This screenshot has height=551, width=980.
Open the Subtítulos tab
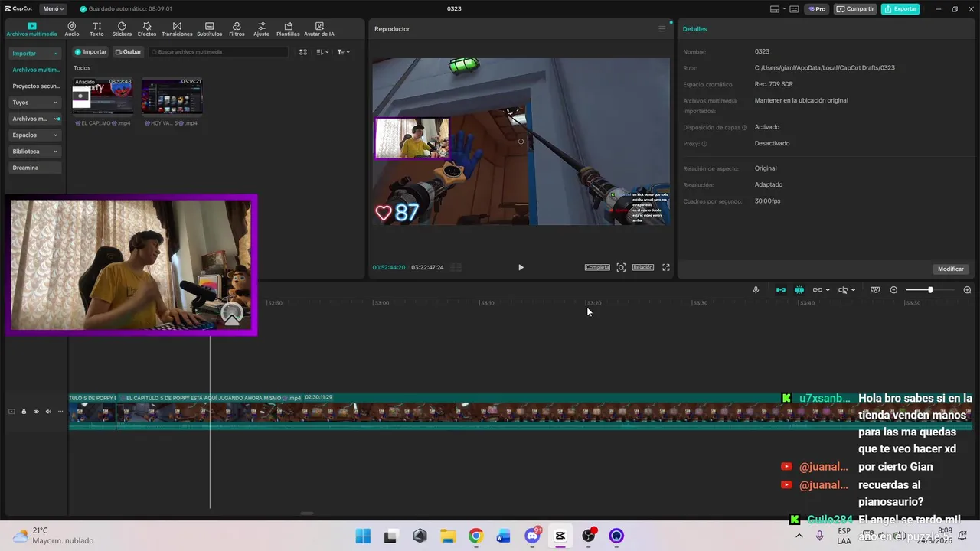pyautogui.click(x=210, y=29)
